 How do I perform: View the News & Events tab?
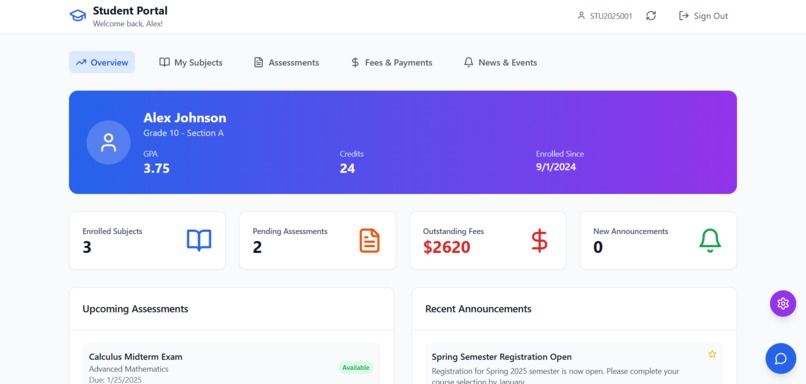pos(500,62)
